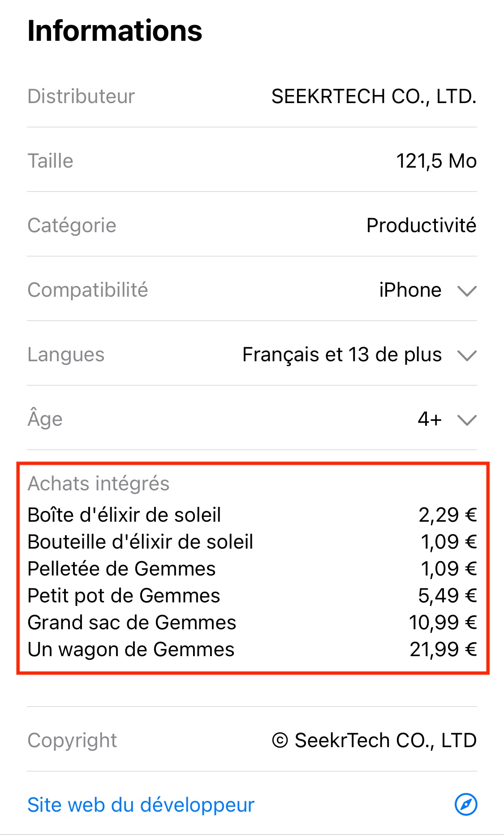Tap the copyright symbol before SeekrTech
Viewport: 504px width, 835px height.
pos(280,740)
